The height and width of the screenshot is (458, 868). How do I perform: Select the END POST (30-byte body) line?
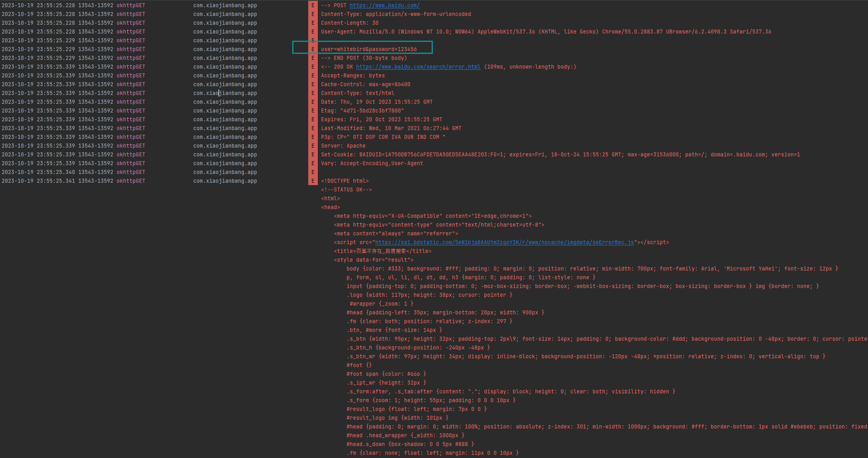point(364,58)
